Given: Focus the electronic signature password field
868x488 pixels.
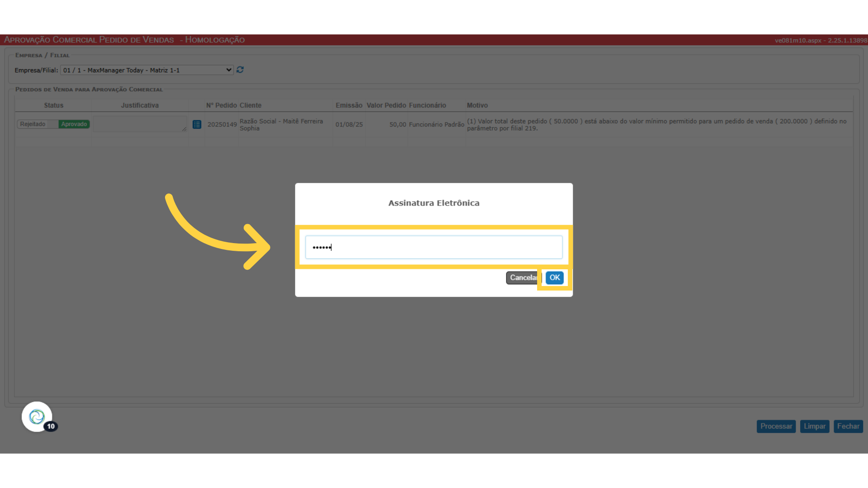Looking at the screenshot, I should pyautogui.click(x=434, y=247).
